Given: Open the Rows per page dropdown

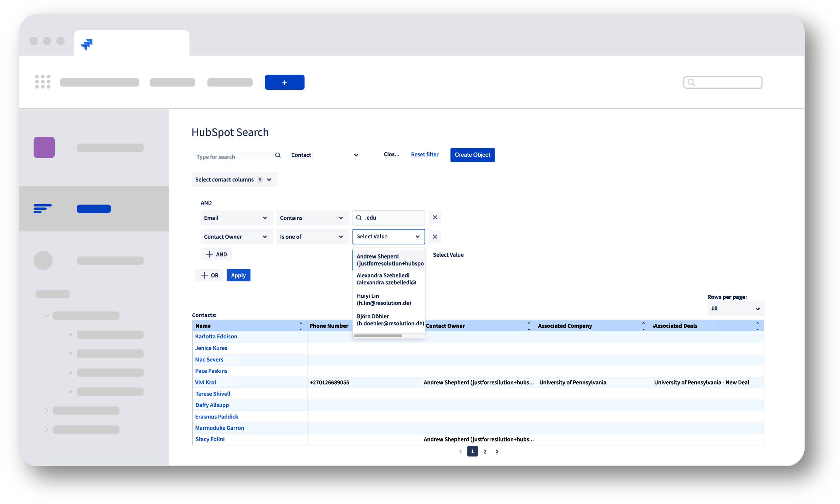Looking at the screenshot, I should [x=735, y=308].
